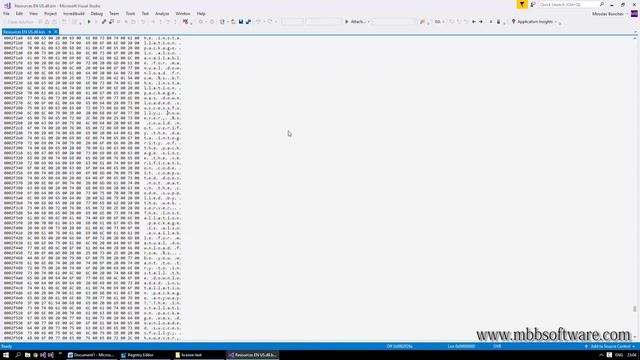
Task: Click the hex row at offset 0002f400
Action: (x=92, y=228)
